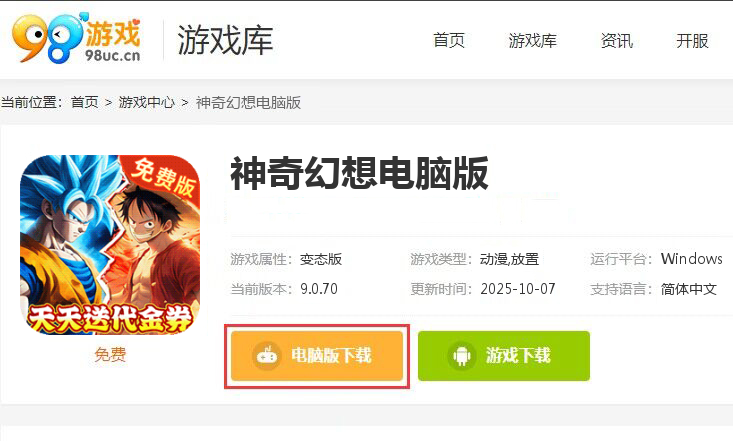Viewport: 733px width, 441px height.
Task: Click the 游戏库 header title text
Action: click(225, 40)
